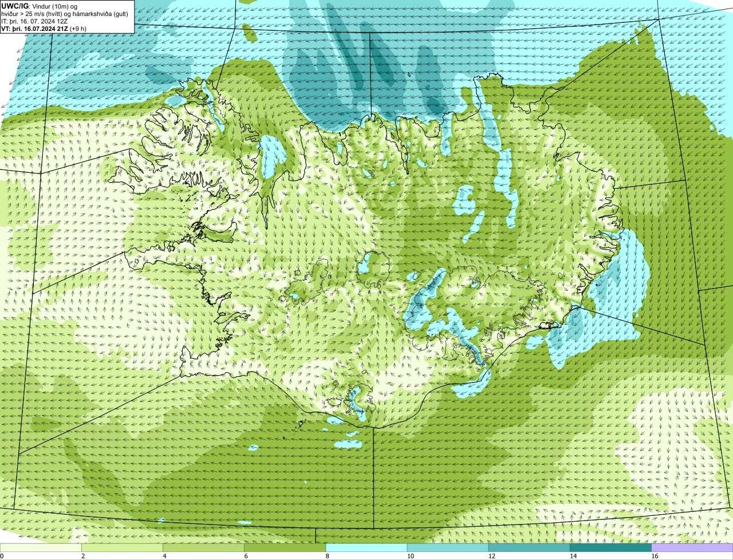
Task: Click the text 'hviður > 25 m/s (hvítt) og hámarkshviða (gult)'
Action: [x=65, y=14]
